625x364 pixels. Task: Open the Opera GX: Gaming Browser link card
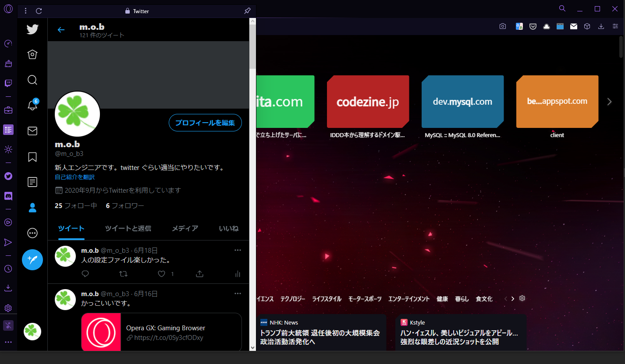[x=161, y=332]
